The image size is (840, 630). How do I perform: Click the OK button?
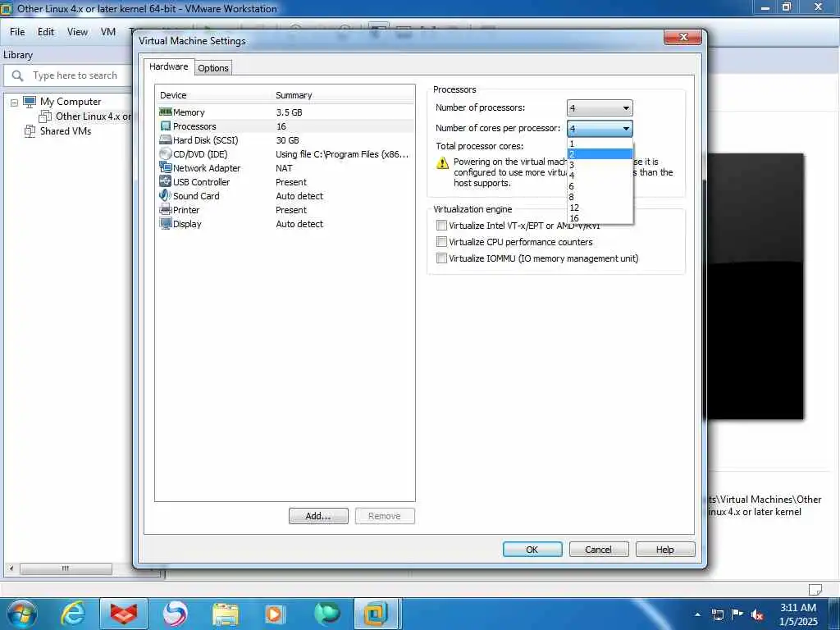point(532,549)
